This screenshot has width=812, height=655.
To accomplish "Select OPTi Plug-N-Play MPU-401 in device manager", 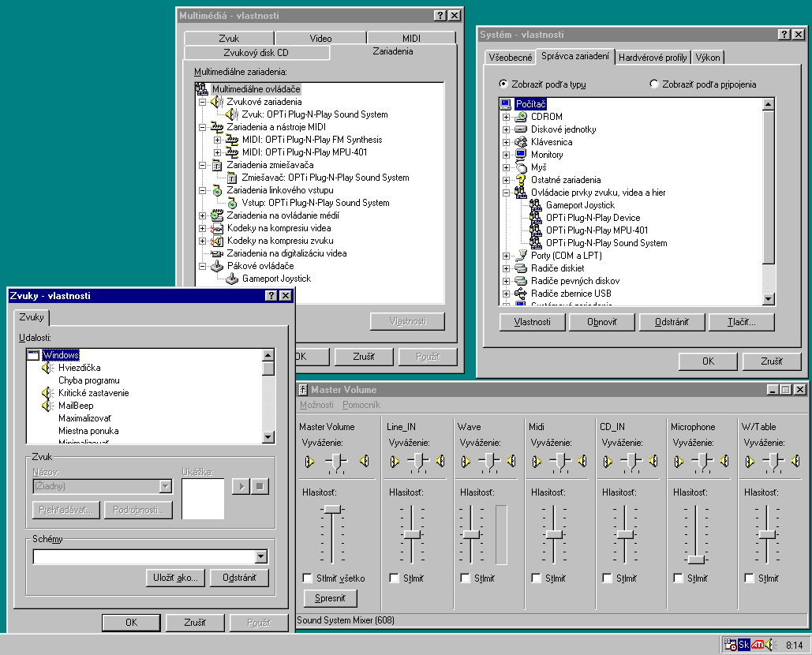I will click(597, 230).
